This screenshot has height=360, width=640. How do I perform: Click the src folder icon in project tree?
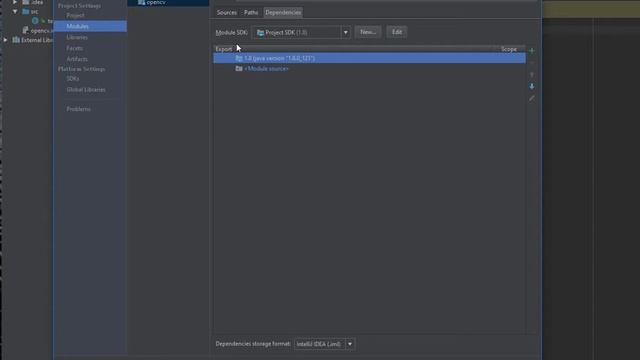(26, 11)
